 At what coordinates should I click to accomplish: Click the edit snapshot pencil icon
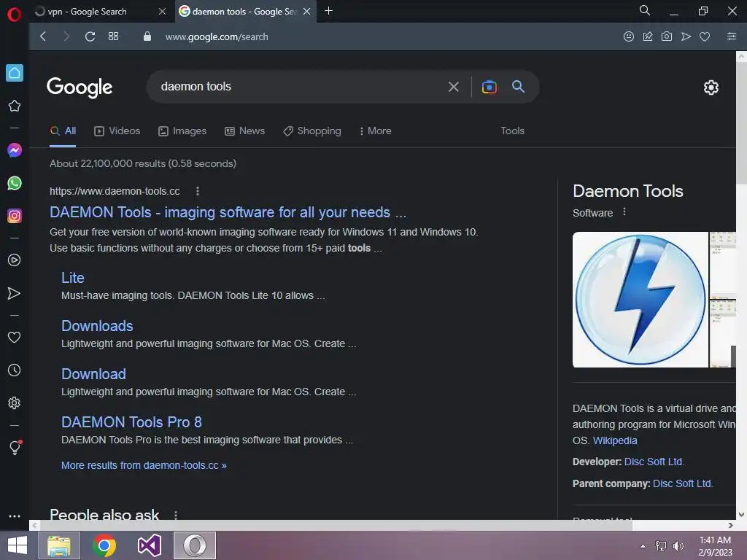click(x=648, y=36)
